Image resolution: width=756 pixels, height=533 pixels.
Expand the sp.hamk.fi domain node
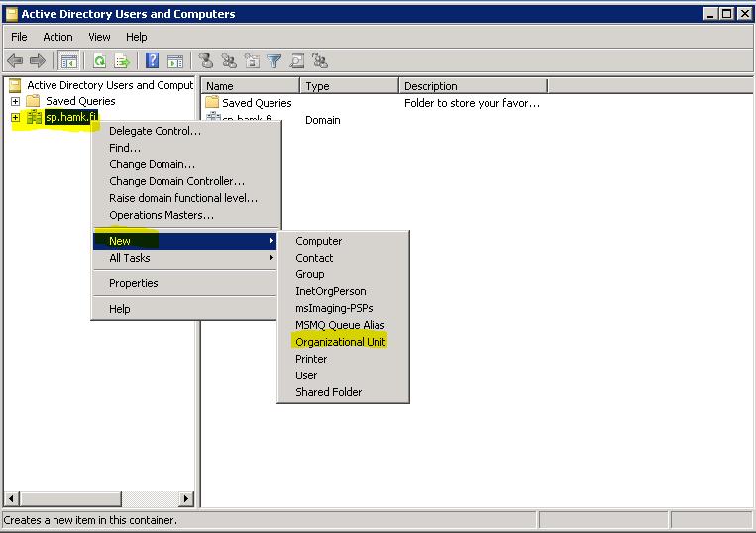point(15,117)
